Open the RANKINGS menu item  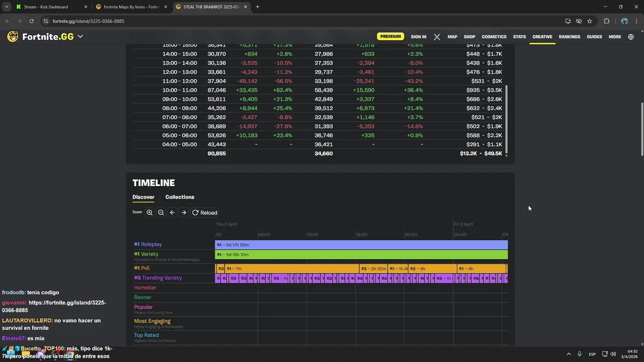pyautogui.click(x=570, y=37)
